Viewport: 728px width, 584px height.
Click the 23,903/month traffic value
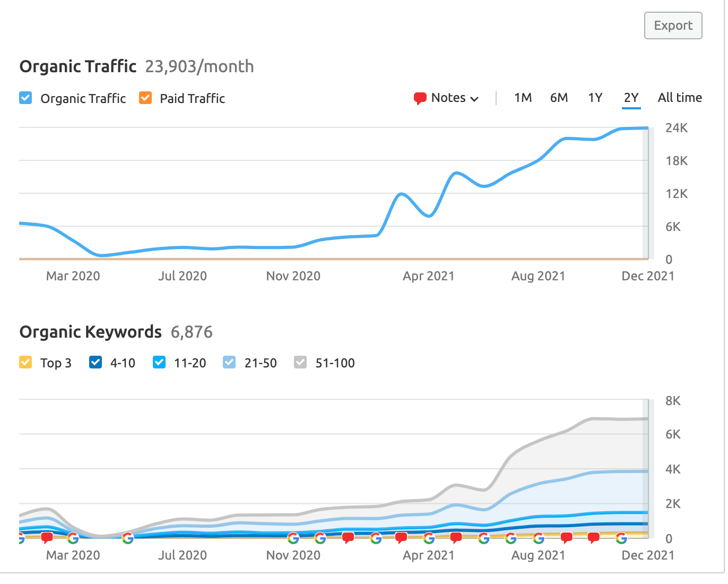[x=200, y=66]
